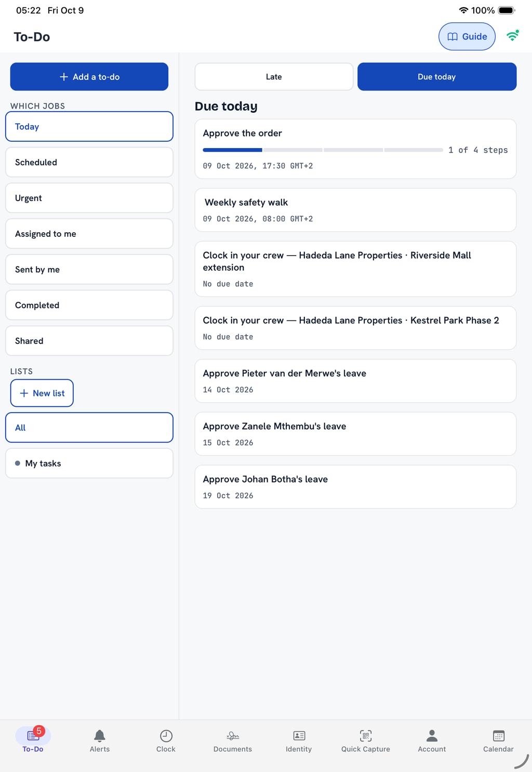
Task: Open the Documents signature icon
Action: click(x=233, y=735)
